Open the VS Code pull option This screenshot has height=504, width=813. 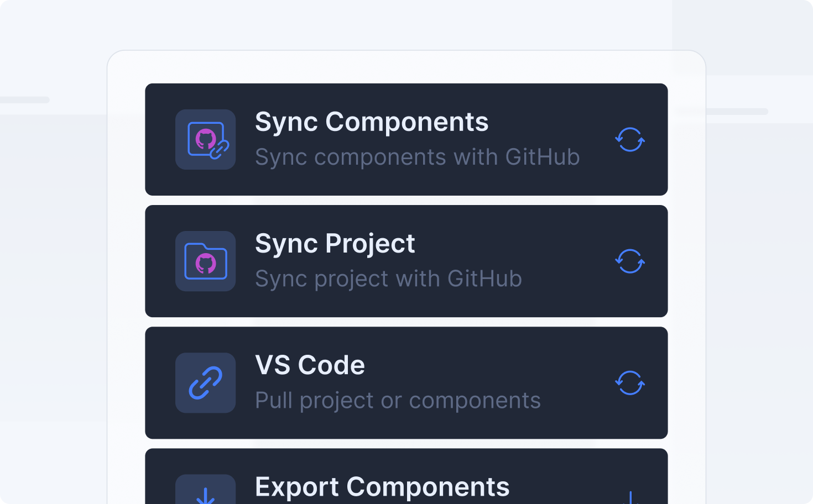(x=406, y=382)
